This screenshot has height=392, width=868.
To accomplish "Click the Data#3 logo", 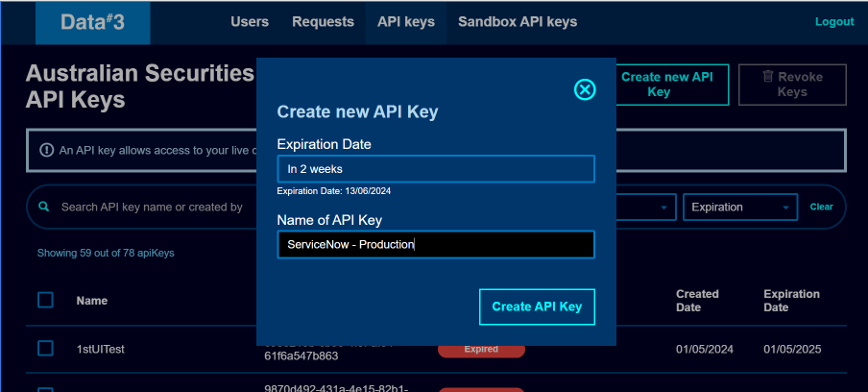I will [x=93, y=22].
